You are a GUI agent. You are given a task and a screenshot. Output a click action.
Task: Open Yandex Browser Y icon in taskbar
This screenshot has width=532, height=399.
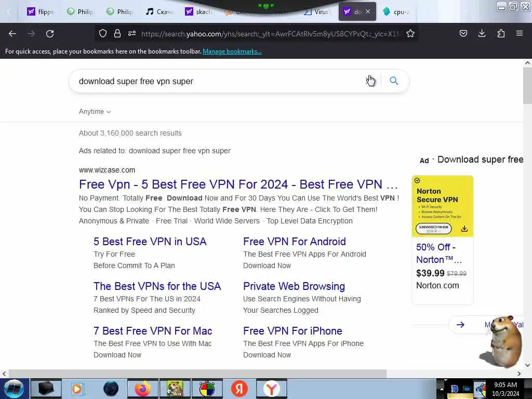pyautogui.click(x=271, y=389)
